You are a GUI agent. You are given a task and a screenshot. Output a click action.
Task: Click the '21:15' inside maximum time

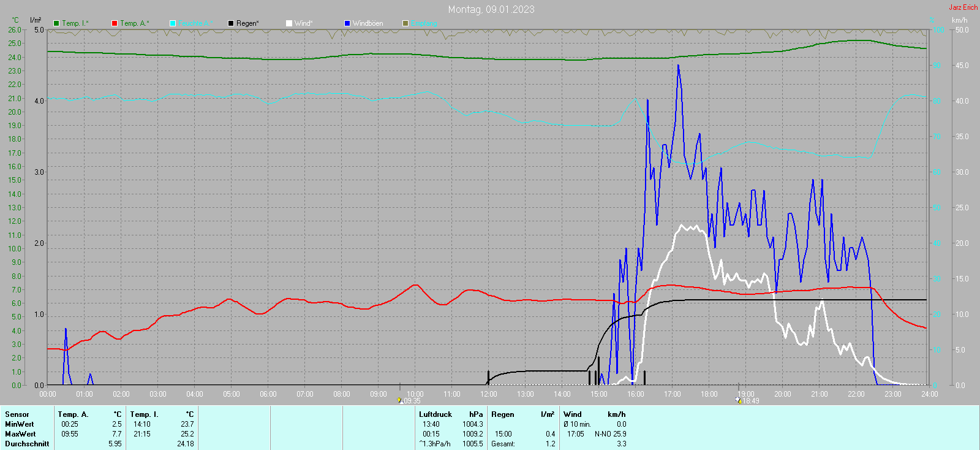(142, 434)
